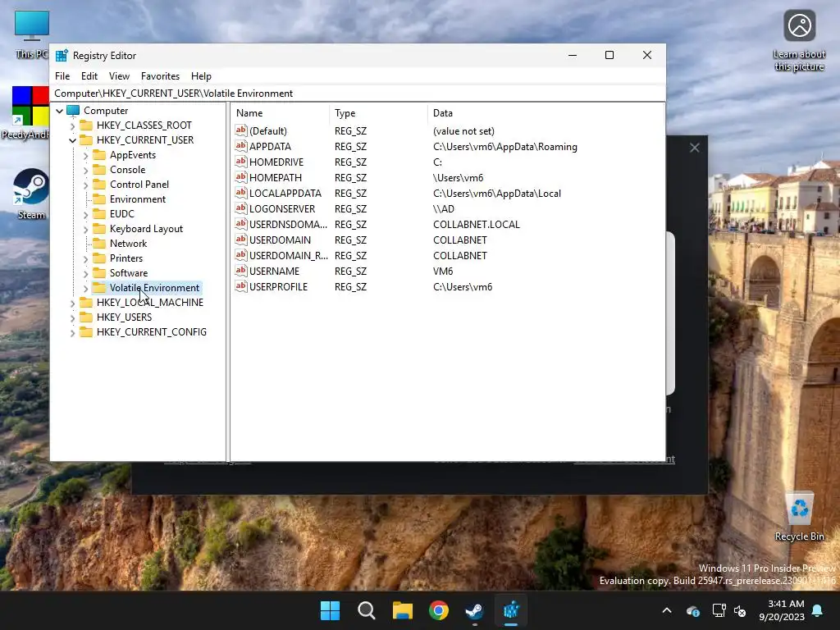
Task: Select the AppEvents key
Action: coord(133,155)
